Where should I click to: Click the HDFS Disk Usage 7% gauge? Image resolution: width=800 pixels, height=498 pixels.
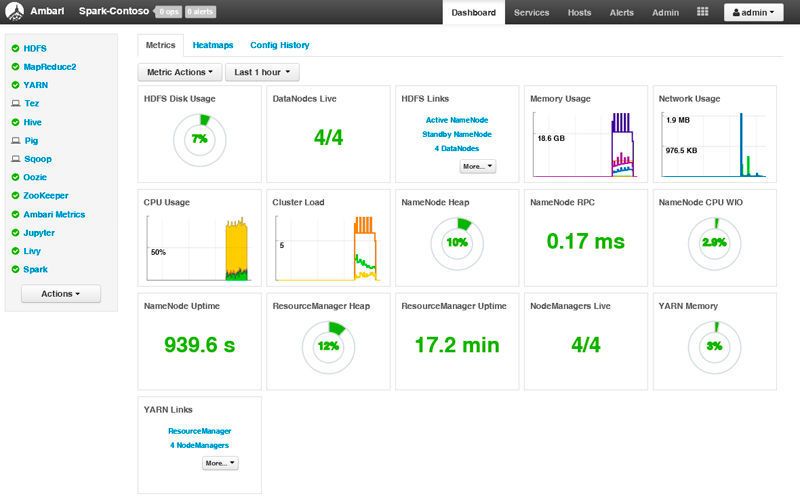tap(199, 139)
